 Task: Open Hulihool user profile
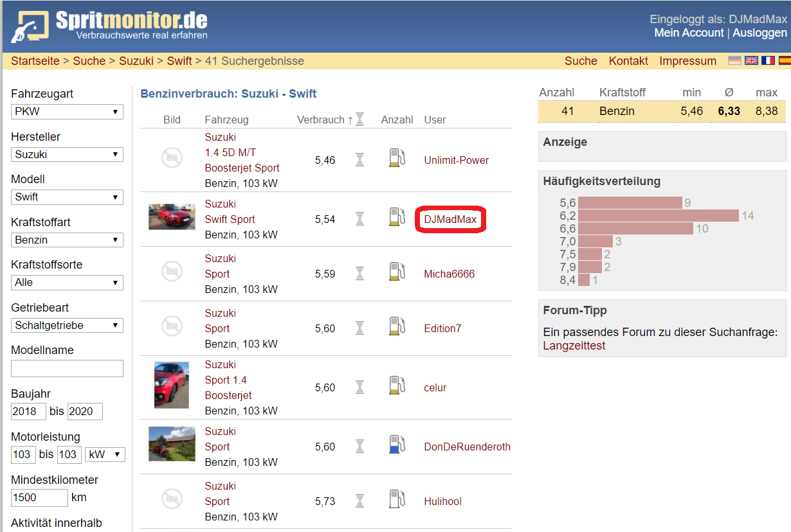[x=442, y=502]
